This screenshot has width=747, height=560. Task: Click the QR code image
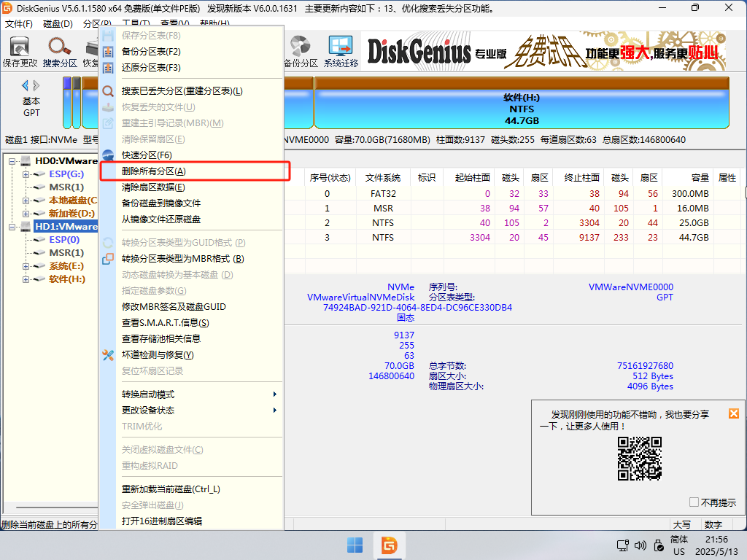tap(639, 459)
